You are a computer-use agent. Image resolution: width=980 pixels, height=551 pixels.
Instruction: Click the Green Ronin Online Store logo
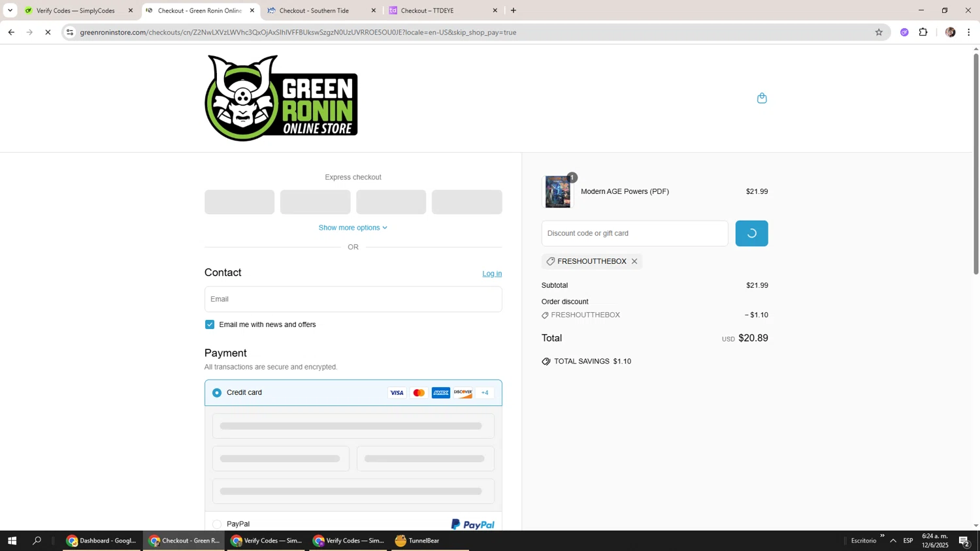pyautogui.click(x=281, y=98)
